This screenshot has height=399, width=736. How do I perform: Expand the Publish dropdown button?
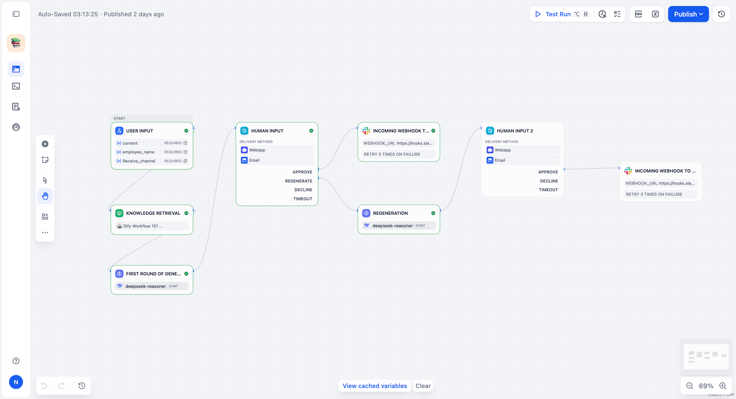[688, 14]
